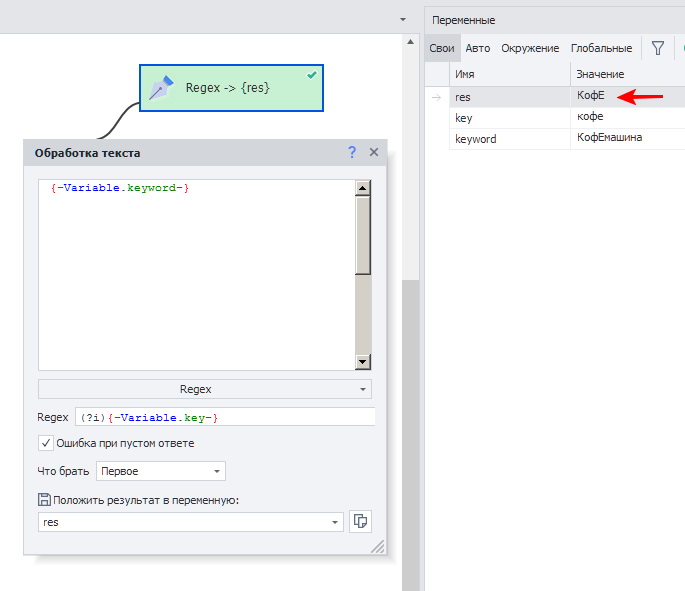The image size is (685, 591).
Task: Click the floppy save icon near Положить результат
Action: (44, 500)
